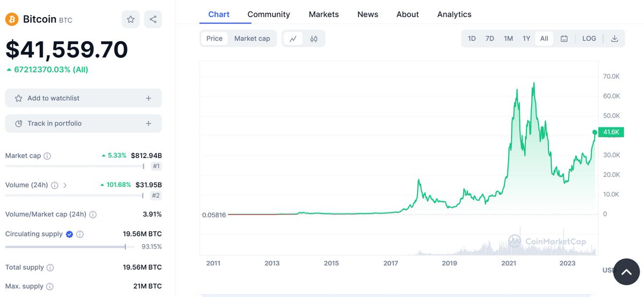Open the Analytics tab
644x297 pixels.
coord(455,14)
